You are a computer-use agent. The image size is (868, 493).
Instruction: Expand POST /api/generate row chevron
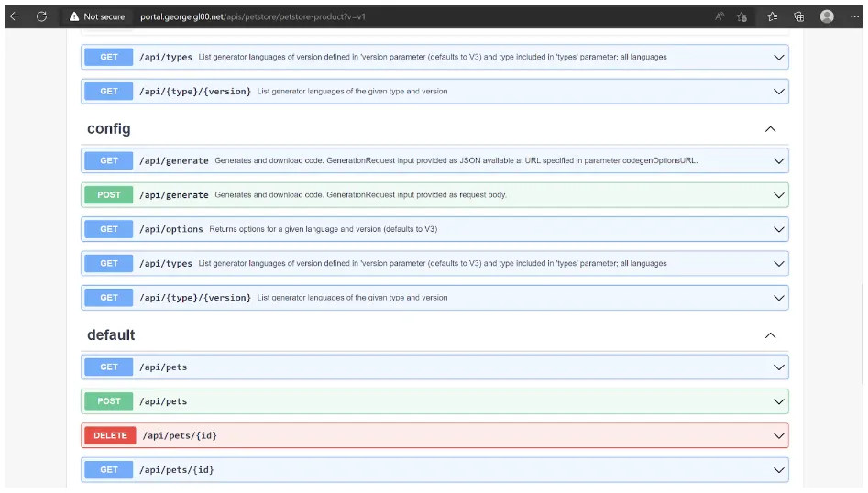[778, 195]
